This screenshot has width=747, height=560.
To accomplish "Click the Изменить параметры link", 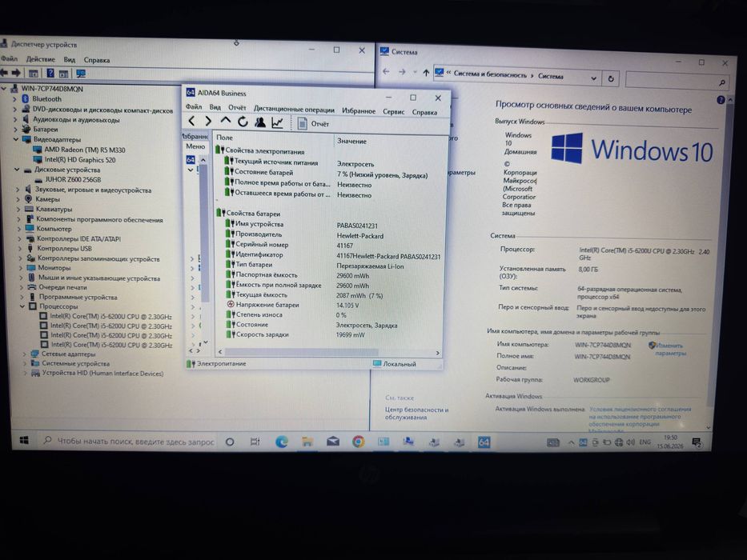I will point(670,349).
